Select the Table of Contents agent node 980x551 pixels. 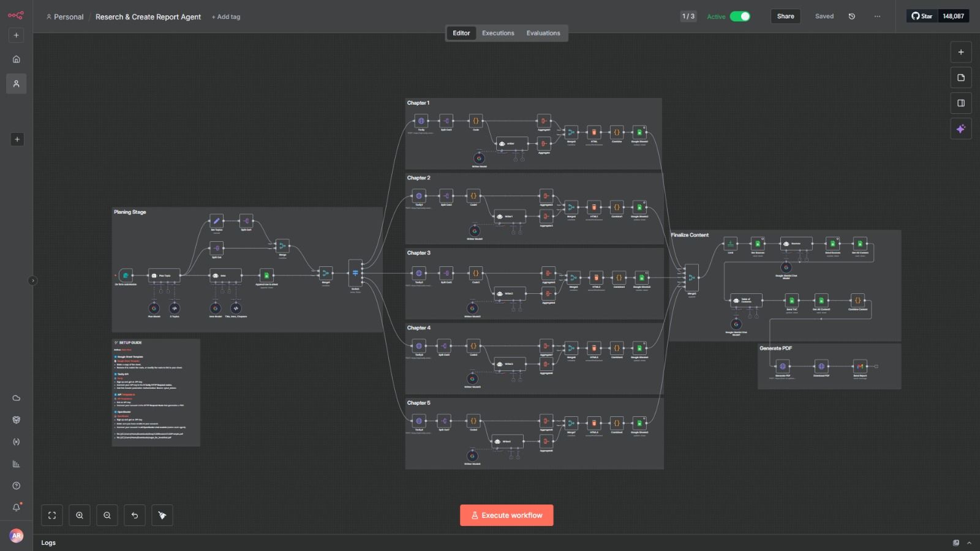coord(746,300)
